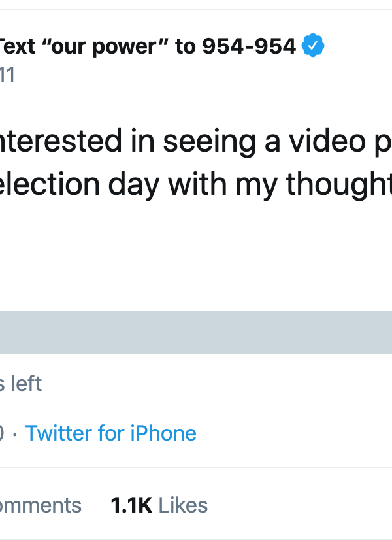Click the date fragment before Twitter for iPhone
The image size is (392, 540).
pos(3,433)
